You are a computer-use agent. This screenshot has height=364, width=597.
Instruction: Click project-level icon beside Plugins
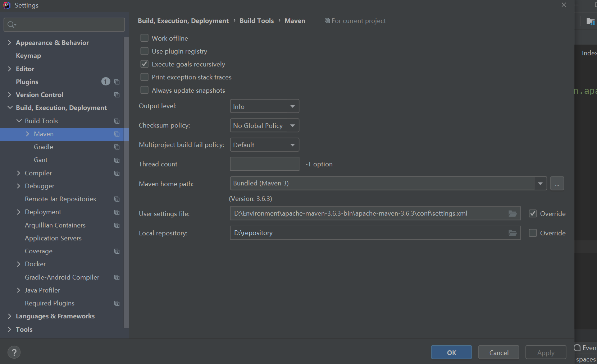pyautogui.click(x=117, y=82)
